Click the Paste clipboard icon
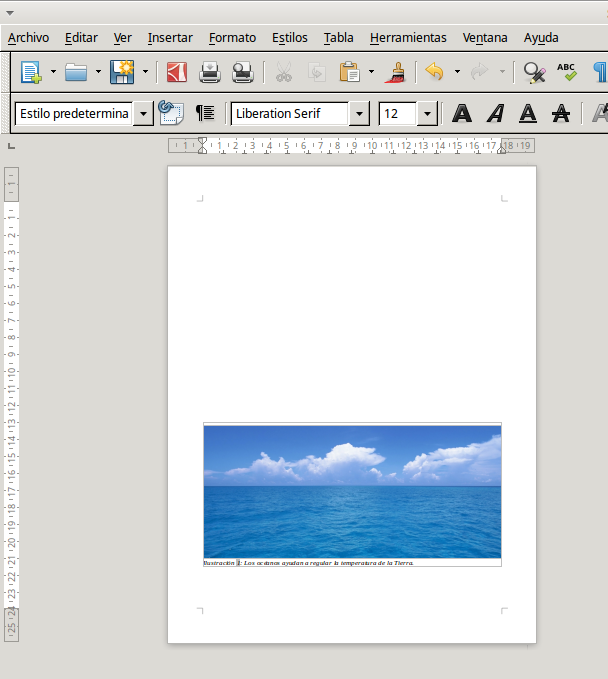This screenshot has height=679, width=608. (349, 72)
